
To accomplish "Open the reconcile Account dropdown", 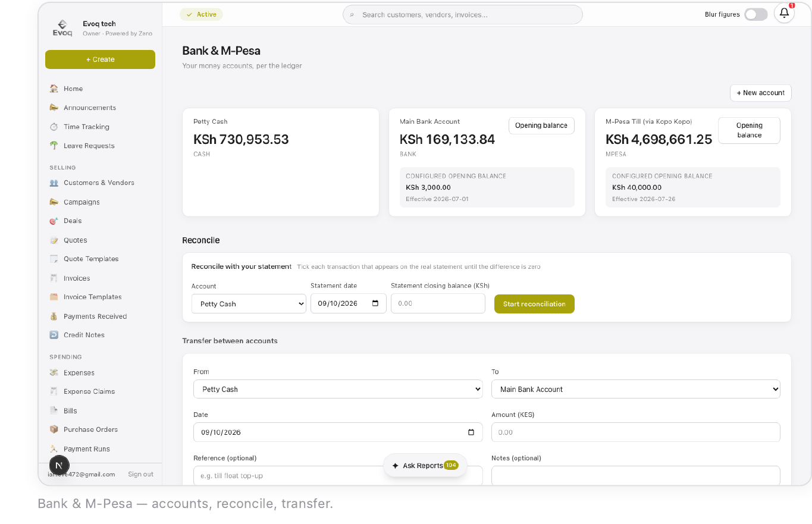I will [249, 304].
